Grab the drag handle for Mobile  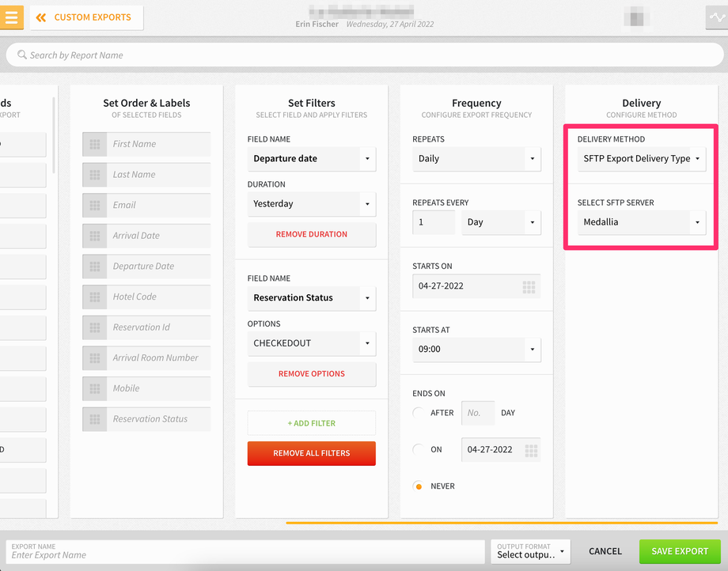click(x=95, y=388)
